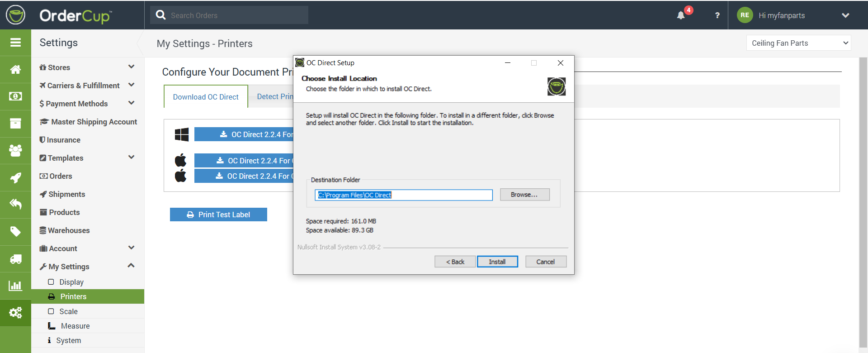The width and height of the screenshot is (868, 353).
Task: Open Master Shipping Account settings
Action: [x=88, y=122]
